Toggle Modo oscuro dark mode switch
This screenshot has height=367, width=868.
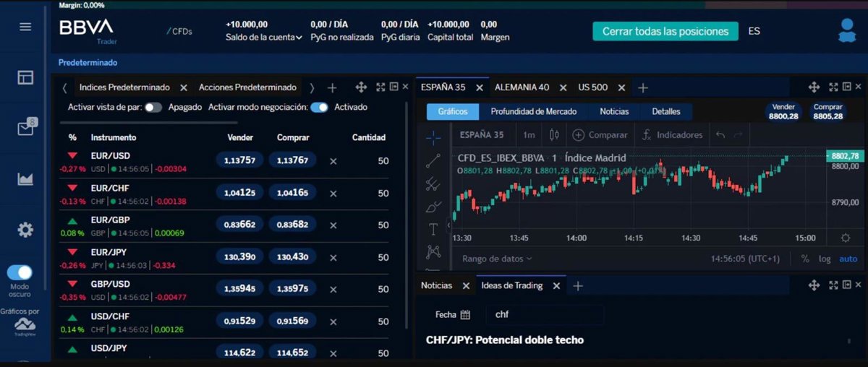pyautogui.click(x=20, y=272)
